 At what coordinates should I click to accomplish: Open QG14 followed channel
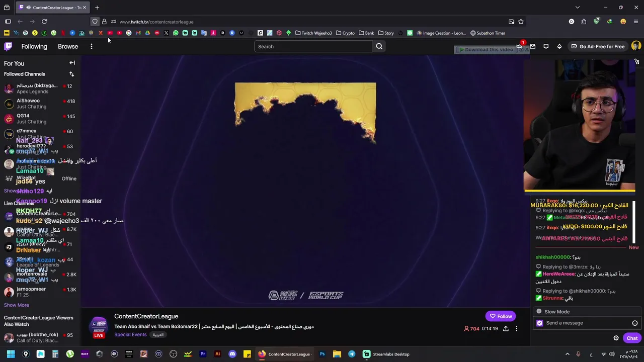(x=40, y=119)
